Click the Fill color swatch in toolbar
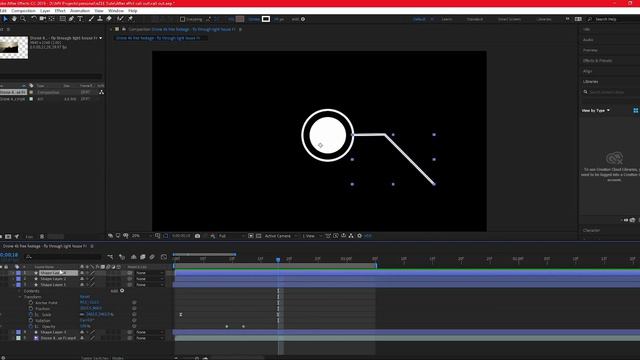Image resolution: width=640 pixels, height=360 pixels. (240, 19)
